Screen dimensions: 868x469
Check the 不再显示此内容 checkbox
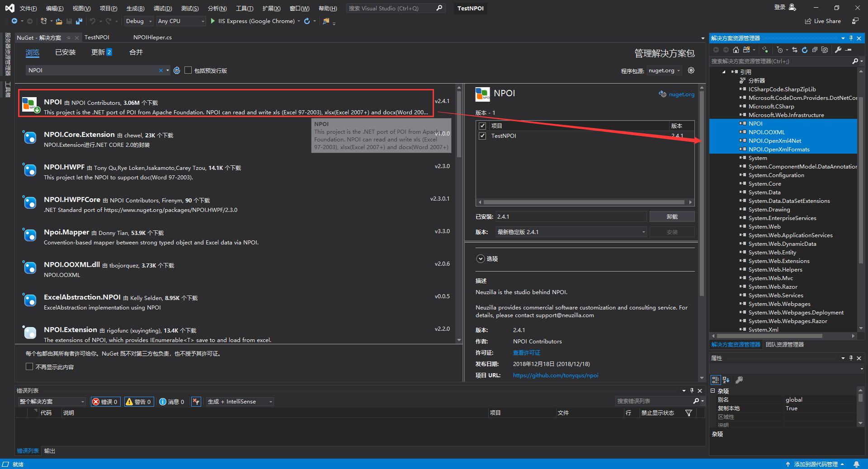pos(29,366)
